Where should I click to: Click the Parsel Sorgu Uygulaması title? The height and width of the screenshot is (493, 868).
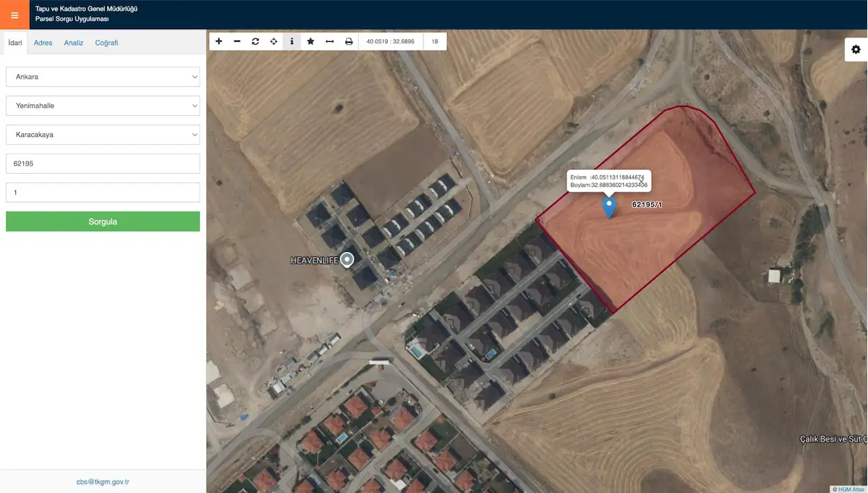click(x=72, y=19)
